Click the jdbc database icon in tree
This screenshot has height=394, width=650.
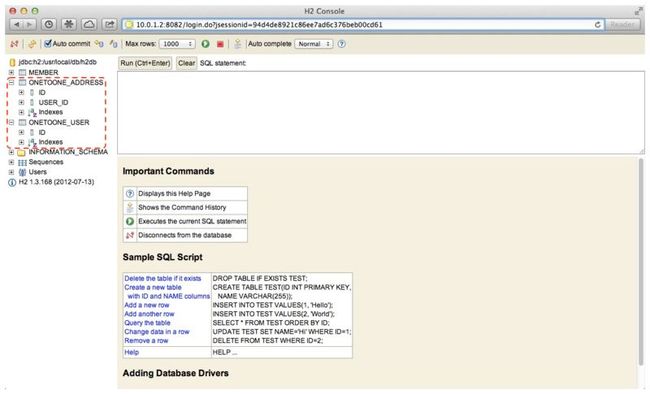click(12, 62)
